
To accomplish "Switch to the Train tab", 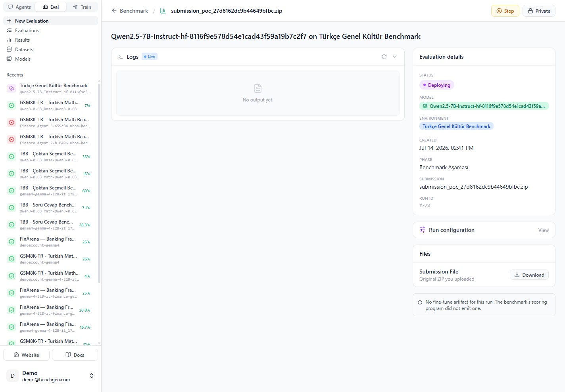I will click(82, 7).
